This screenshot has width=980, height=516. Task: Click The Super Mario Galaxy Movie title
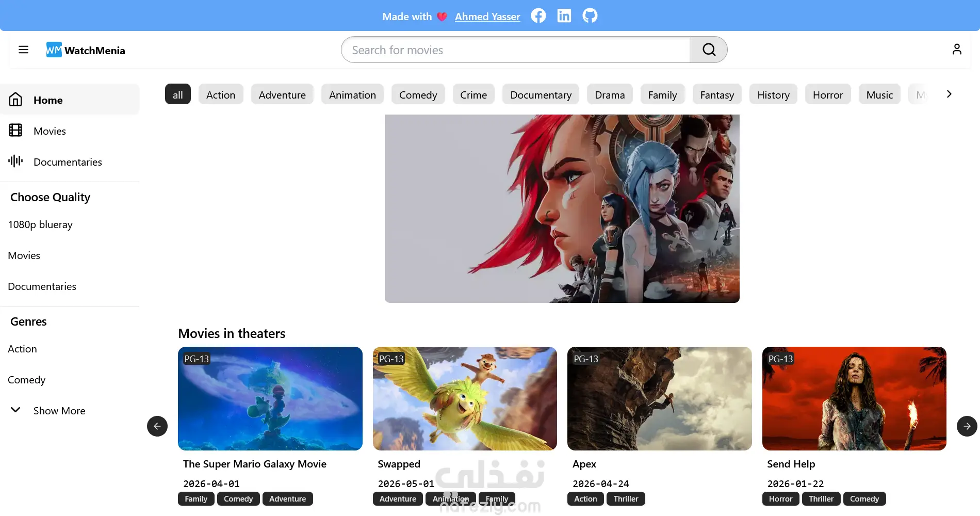[255, 464]
